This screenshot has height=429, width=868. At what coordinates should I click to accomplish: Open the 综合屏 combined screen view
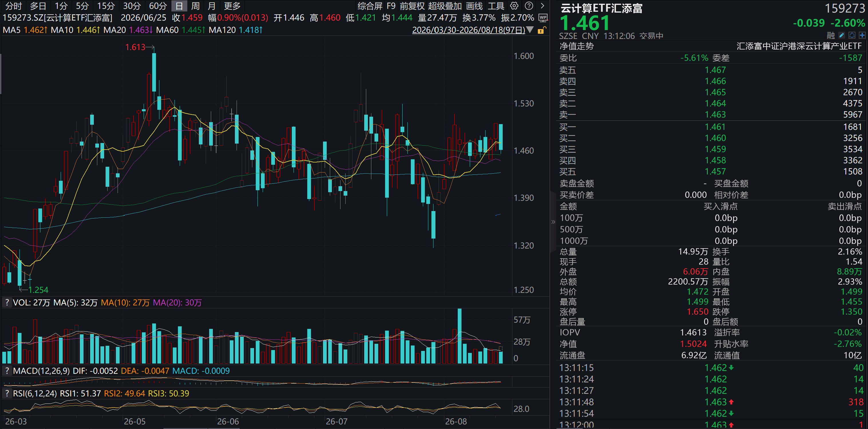[x=370, y=6]
